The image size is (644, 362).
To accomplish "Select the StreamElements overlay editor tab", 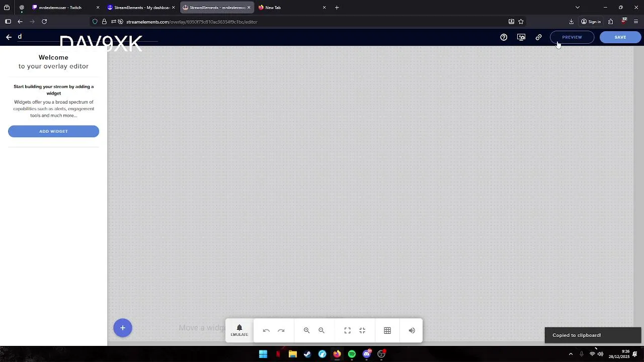I will [x=217, y=8].
